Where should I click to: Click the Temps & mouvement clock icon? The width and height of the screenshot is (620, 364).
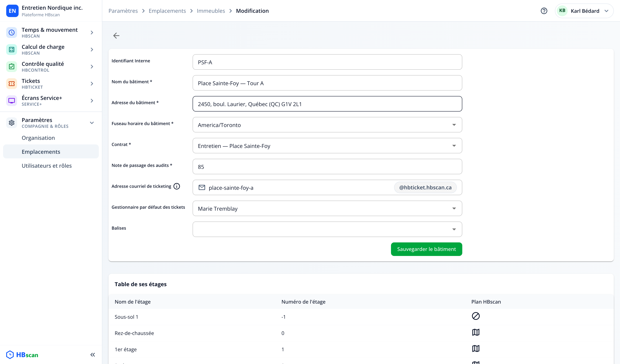tap(12, 33)
